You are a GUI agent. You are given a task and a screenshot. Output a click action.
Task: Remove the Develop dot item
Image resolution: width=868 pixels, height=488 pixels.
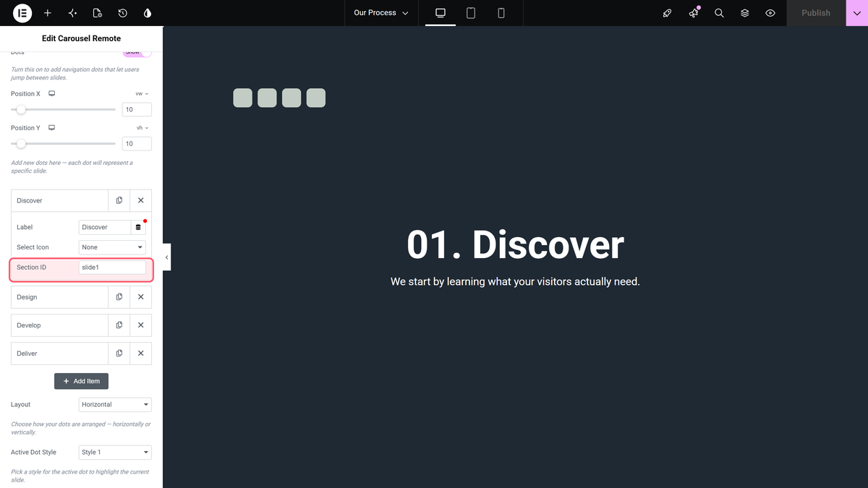[x=141, y=325]
